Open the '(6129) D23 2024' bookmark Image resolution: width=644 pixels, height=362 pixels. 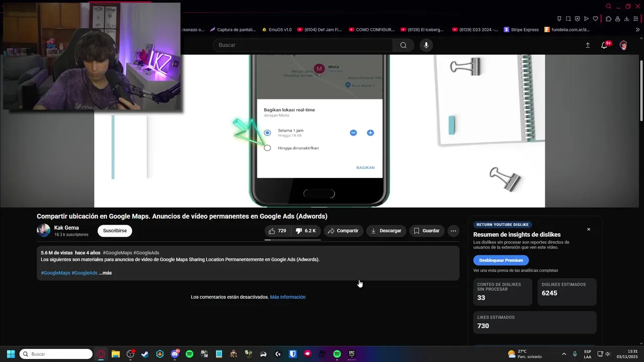[475, 30]
